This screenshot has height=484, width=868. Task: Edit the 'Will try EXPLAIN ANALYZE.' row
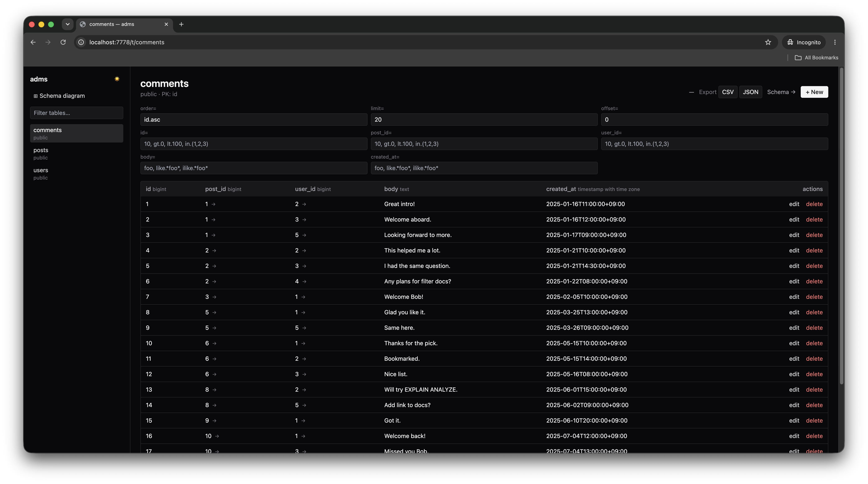pyautogui.click(x=794, y=390)
